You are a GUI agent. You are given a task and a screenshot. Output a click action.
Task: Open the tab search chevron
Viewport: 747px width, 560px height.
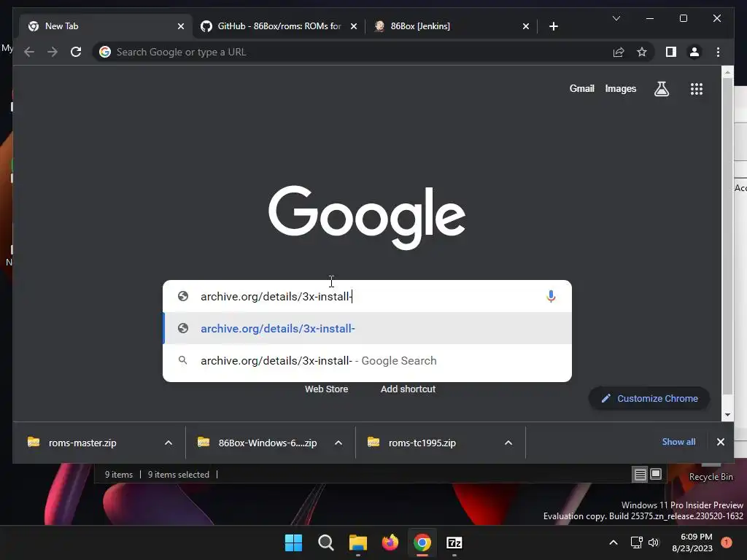tap(616, 18)
